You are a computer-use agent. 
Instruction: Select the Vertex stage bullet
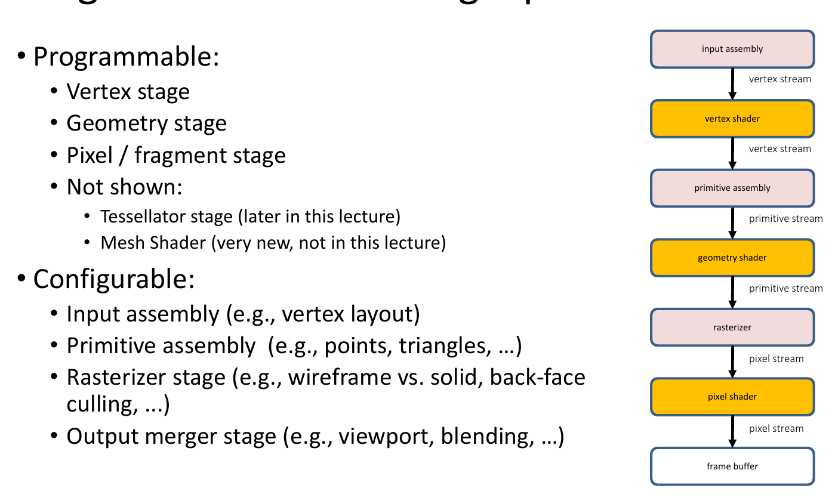128,91
